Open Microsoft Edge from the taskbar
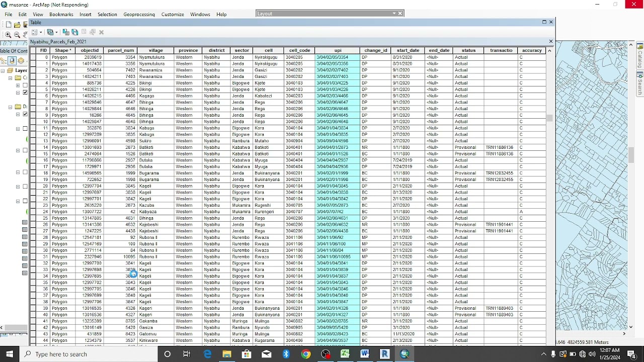The image size is (644, 362). 207,354
